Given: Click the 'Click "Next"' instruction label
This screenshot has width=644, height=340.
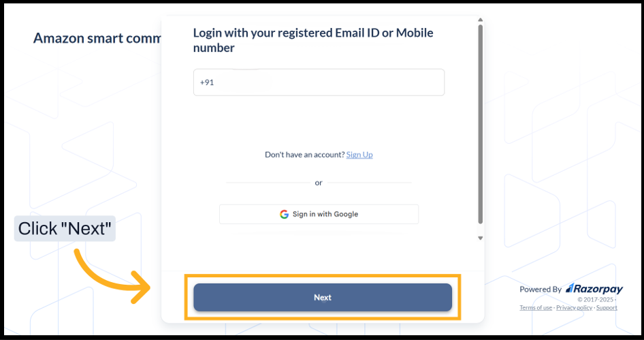Looking at the screenshot, I should tap(65, 229).
